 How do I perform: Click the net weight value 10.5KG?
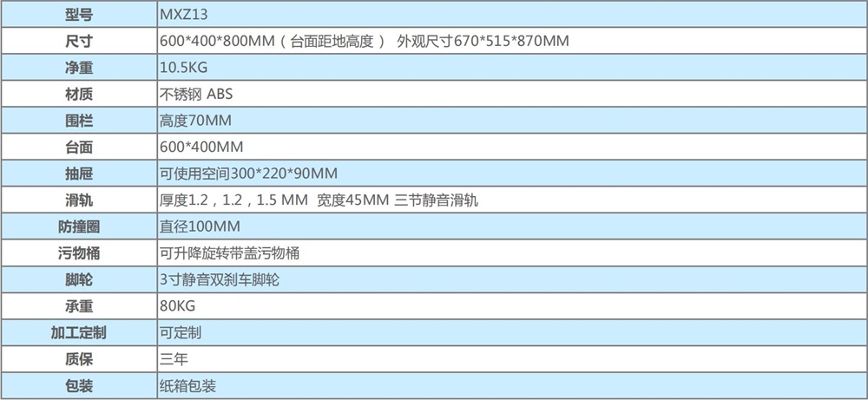(183, 68)
